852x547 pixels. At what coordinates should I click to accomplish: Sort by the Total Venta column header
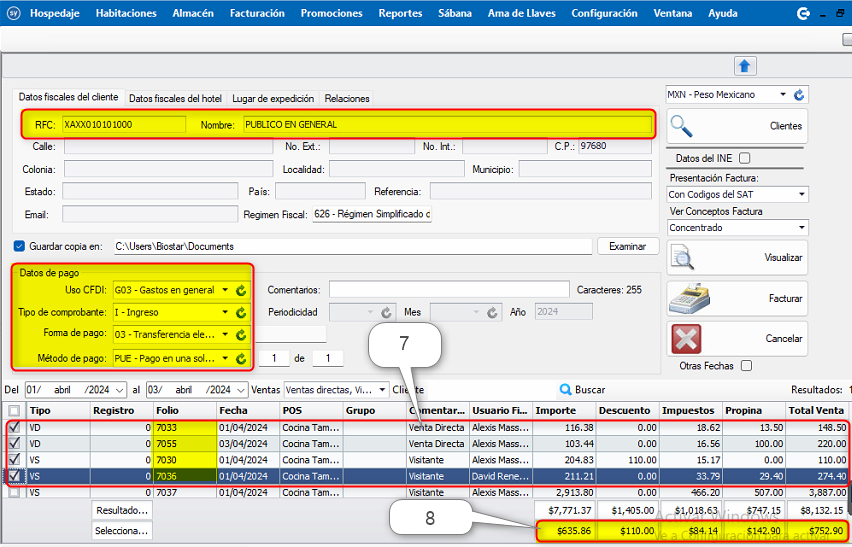pos(817,411)
